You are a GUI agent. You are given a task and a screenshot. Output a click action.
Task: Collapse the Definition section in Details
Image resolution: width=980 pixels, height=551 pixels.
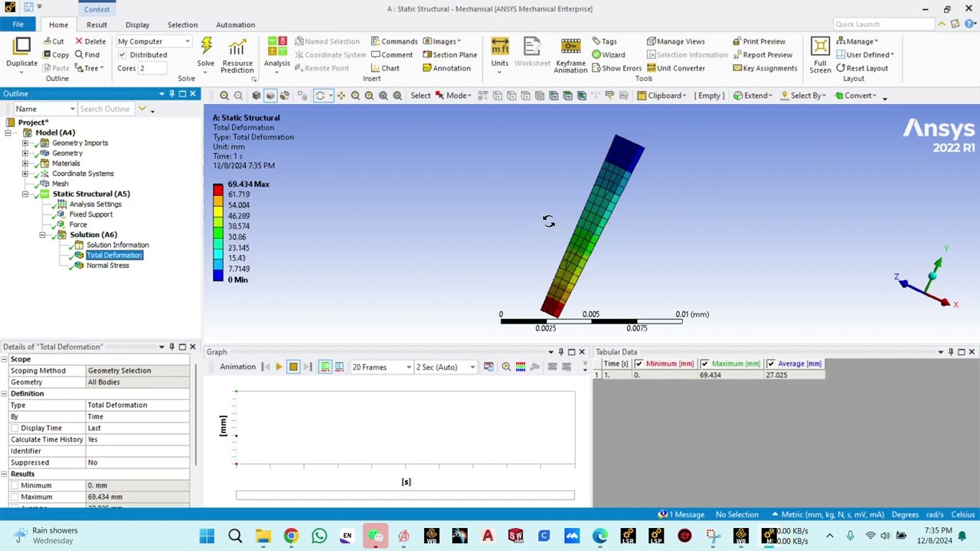5,393
